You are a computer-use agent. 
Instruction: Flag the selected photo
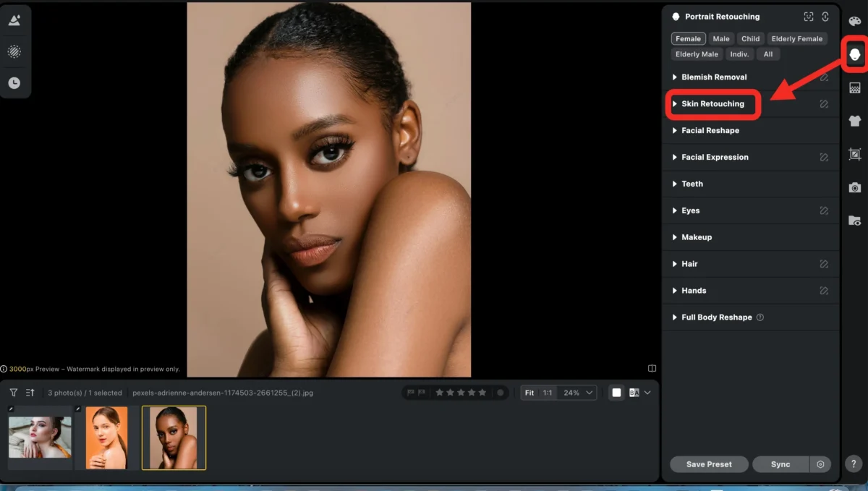pyautogui.click(x=410, y=392)
